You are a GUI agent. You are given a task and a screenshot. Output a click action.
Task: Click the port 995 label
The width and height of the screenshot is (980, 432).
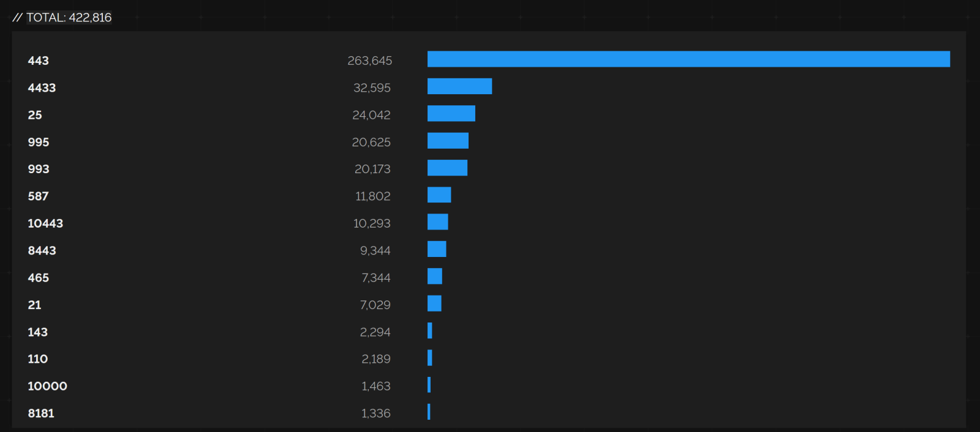pyautogui.click(x=38, y=142)
